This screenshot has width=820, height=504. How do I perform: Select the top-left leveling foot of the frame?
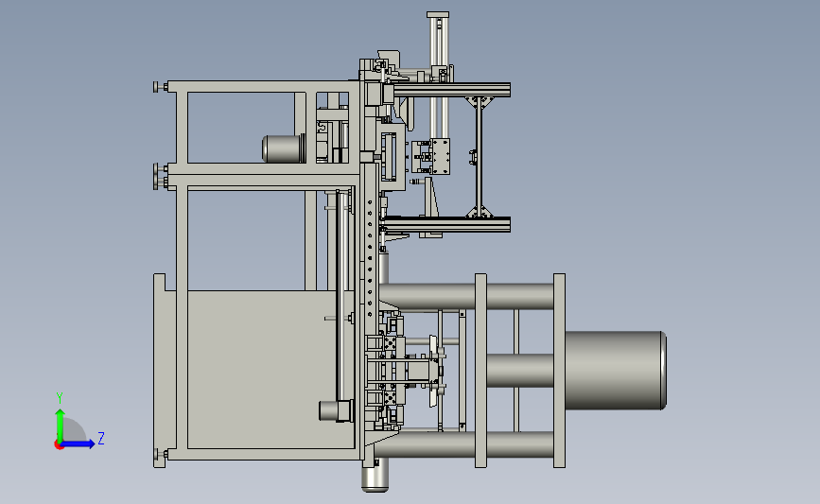(160, 87)
